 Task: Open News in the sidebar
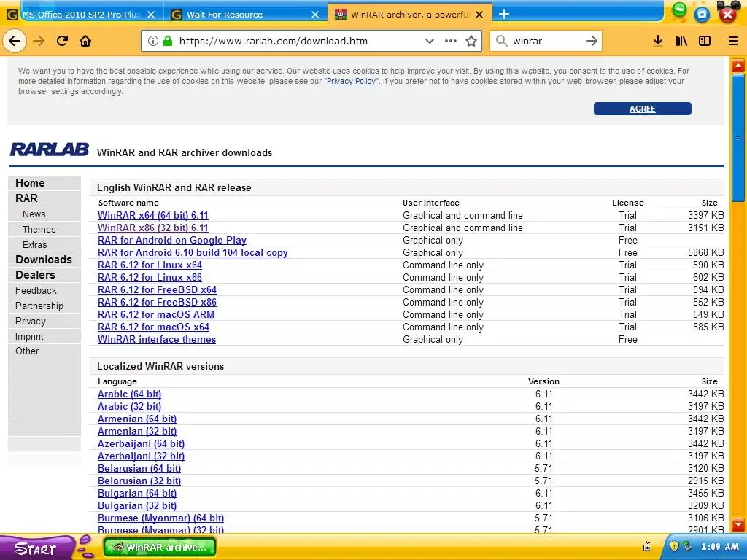pyautogui.click(x=34, y=214)
